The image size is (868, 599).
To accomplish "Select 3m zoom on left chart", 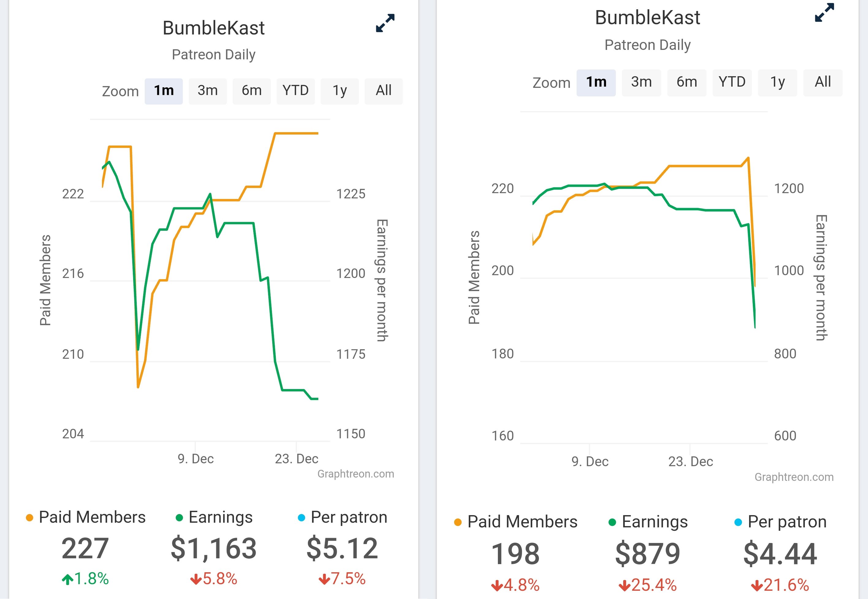I will click(207, 91).
